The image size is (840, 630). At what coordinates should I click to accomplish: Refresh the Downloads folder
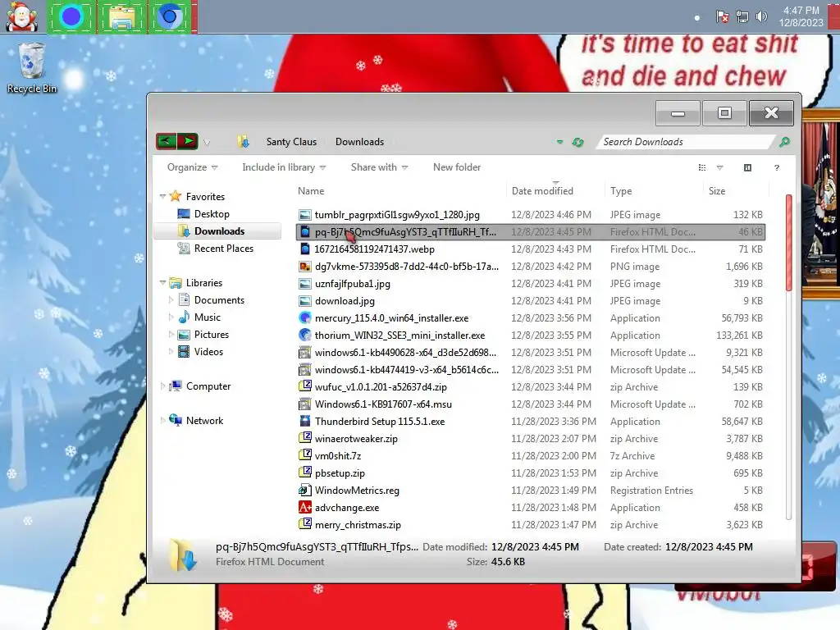(577, 142)
